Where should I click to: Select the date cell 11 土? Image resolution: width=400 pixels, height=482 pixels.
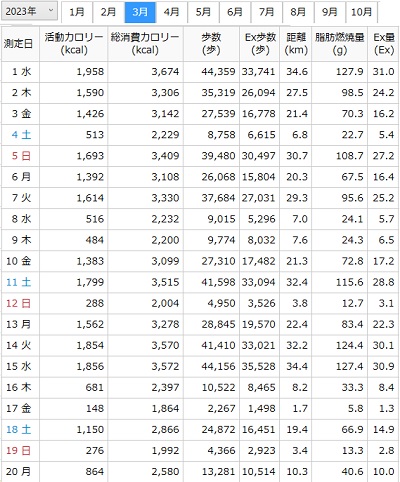click(x=19, y=282)
